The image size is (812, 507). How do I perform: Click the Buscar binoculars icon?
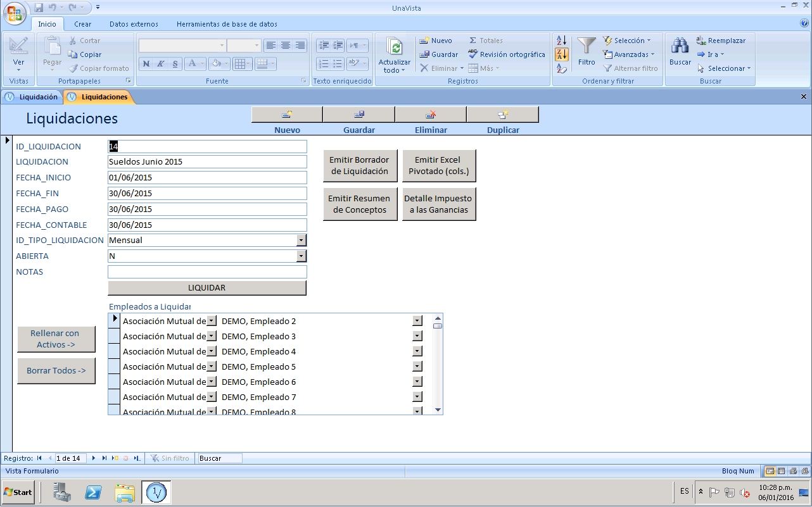coord(680,47)
